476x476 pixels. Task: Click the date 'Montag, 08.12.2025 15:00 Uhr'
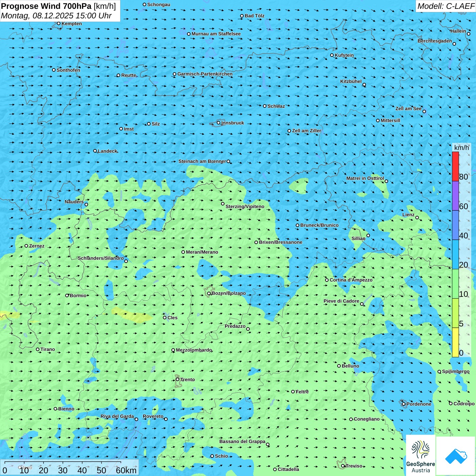pos(56,16)
